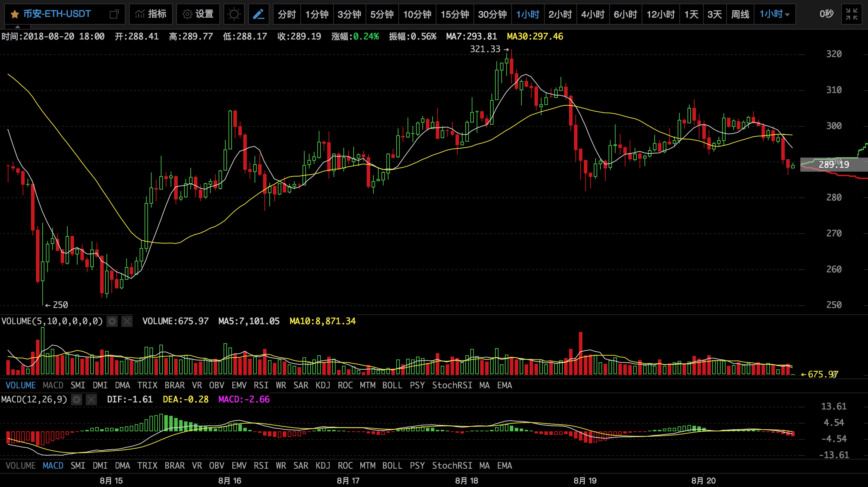868x487 pixels.
Task: Select TRIX in the upper indicator row
Action: 147,385
